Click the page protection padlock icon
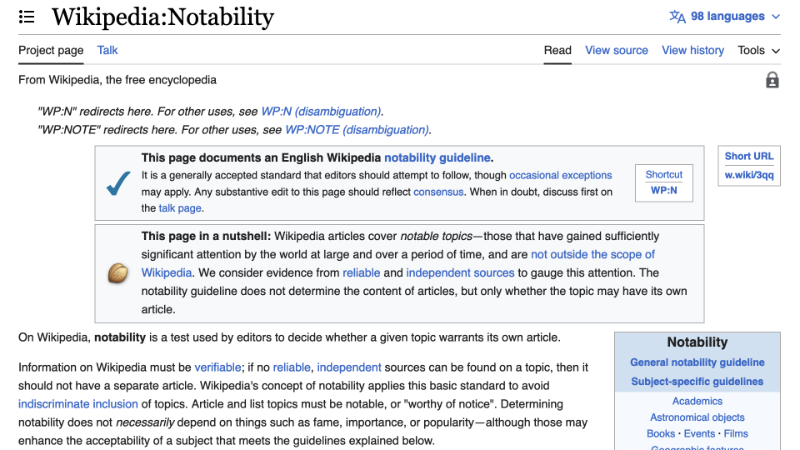The height and width of the screenshot is (450, 800). click(772, 80)
